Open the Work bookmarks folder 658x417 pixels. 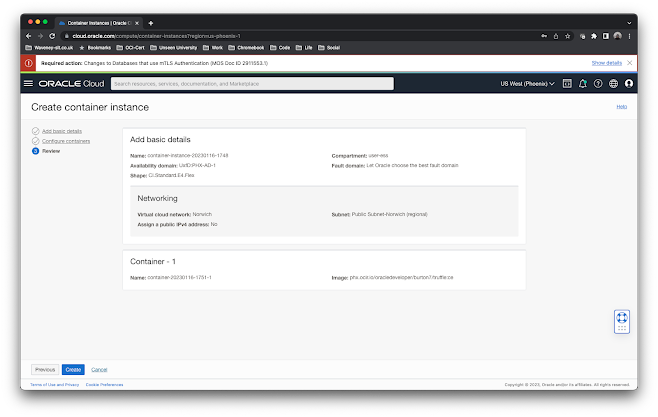[213, 48]
